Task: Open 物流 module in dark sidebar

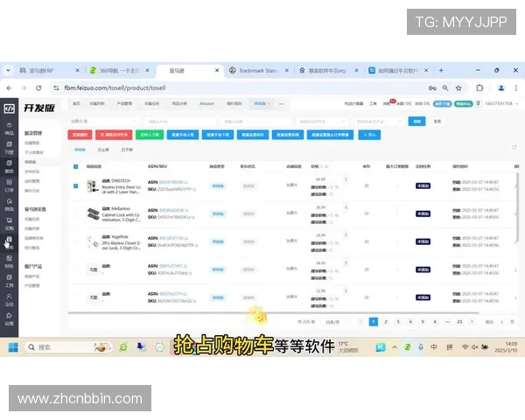Action: point(9,205)
